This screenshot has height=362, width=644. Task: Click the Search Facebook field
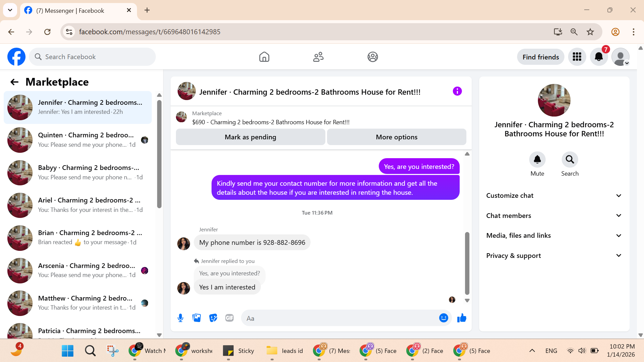(x=92, y=57)
